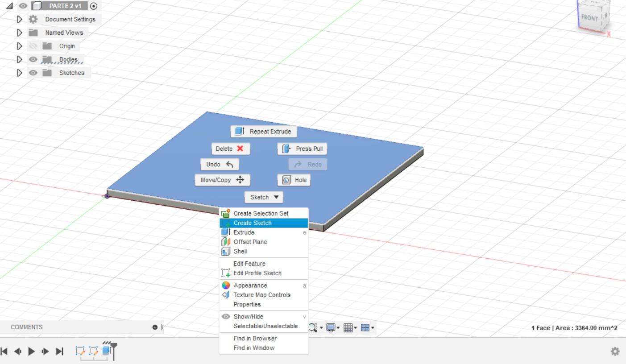Collapse the PARTE 2 v1 root node
This screenshot has width=626, height=364.
[10, 6]
